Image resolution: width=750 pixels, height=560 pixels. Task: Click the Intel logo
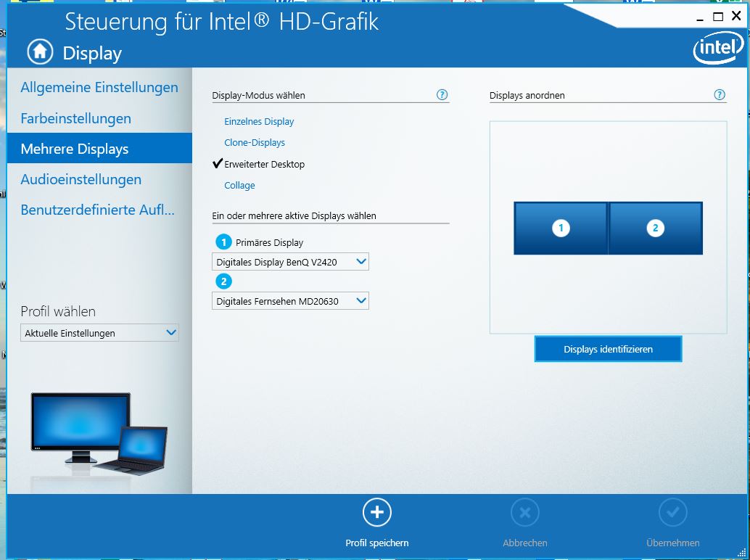click(718, 47)
